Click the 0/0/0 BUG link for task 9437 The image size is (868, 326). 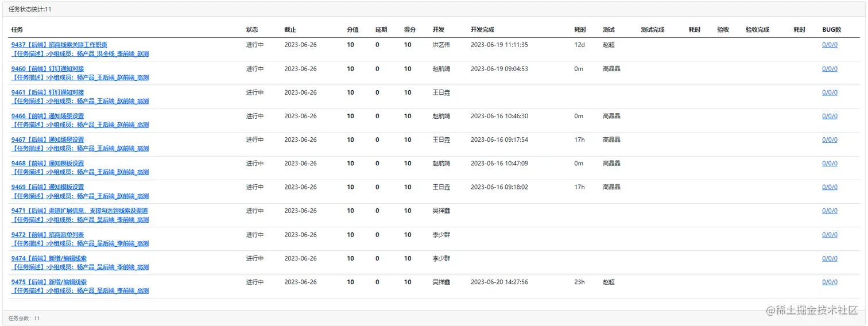(x=830, y=45)
